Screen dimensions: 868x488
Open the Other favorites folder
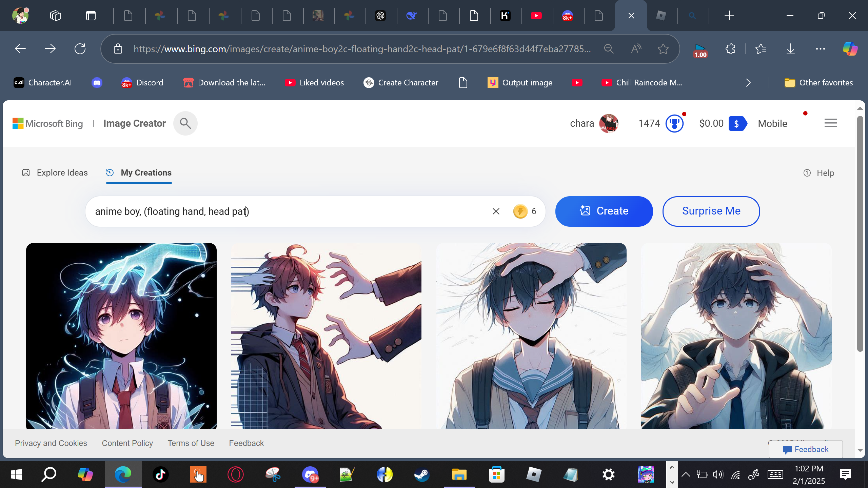coord(818,83)
